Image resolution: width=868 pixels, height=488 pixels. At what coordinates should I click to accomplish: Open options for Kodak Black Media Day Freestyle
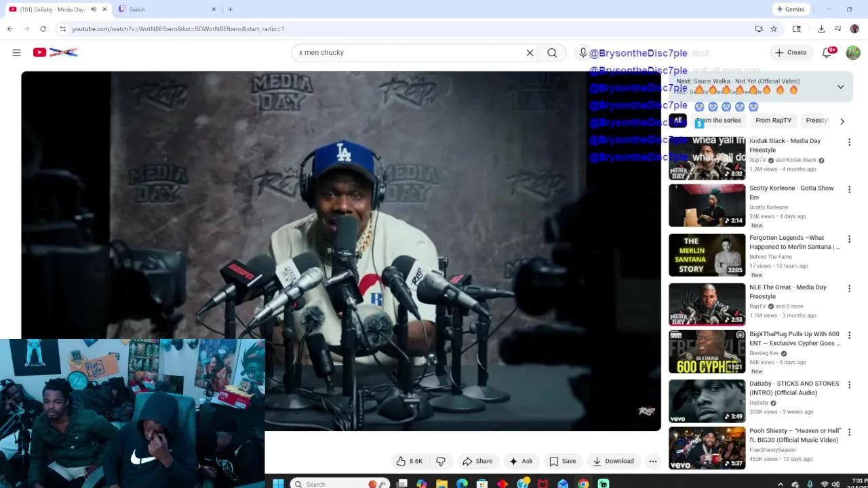[x=849, y=142]
